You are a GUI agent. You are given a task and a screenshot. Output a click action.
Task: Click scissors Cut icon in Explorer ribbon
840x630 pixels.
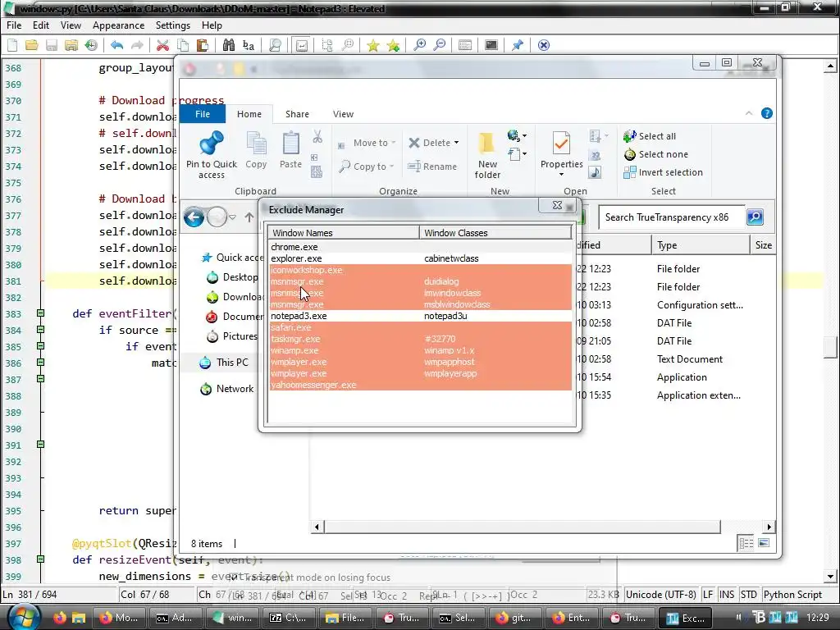[x=317, y=137]
